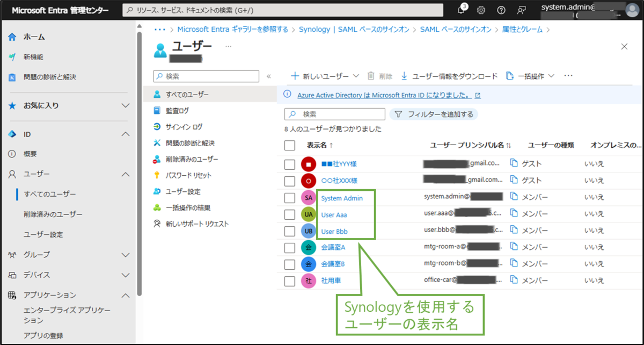Image resolution: width=644 pixels, height=345 pixels.
Task: Go to Synology | SAML ベースのサインオン breadcrumb
Action: (355, 29)
